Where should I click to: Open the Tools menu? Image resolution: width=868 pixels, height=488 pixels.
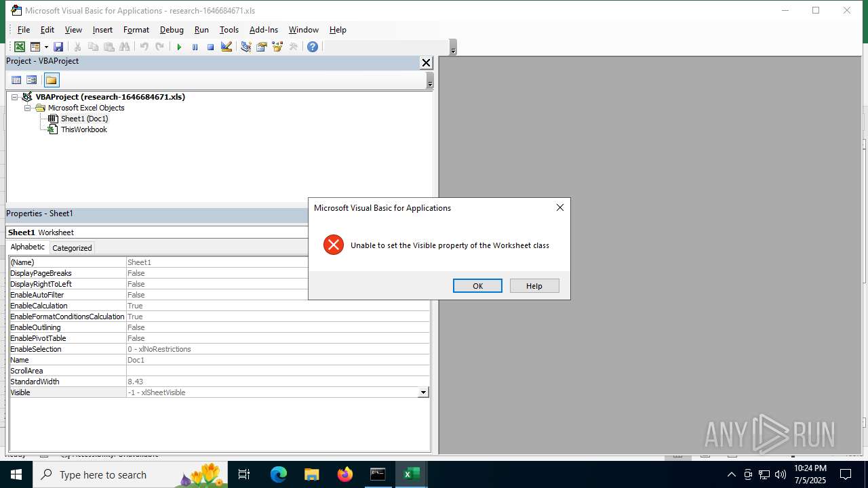[x=229, y=30]
